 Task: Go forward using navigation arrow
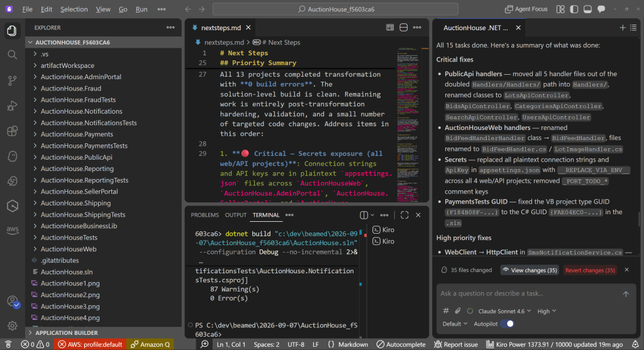pyautogui.click(x=202, y=9)
